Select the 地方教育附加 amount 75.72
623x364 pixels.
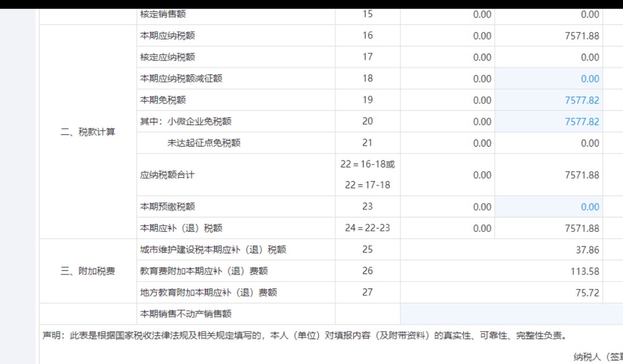tap(587, 293)
